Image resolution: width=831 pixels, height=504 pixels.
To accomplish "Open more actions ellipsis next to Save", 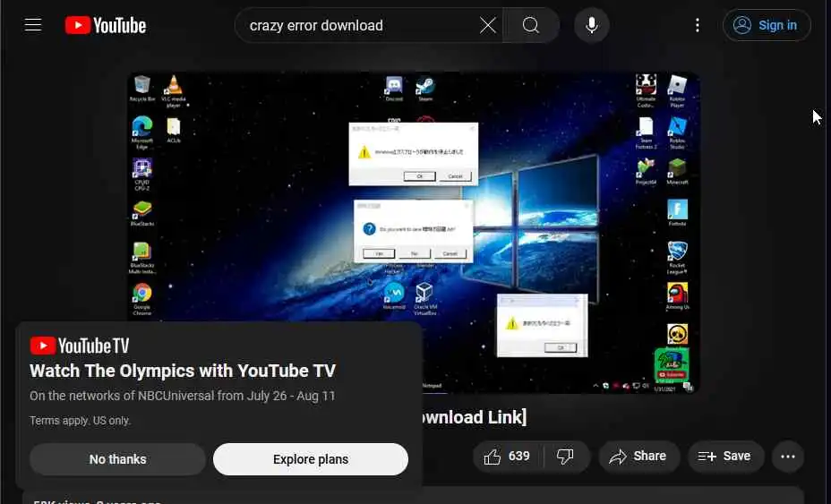I will (787, 457).
